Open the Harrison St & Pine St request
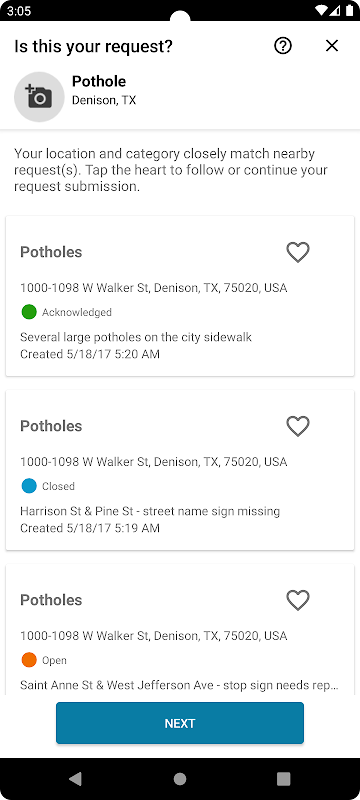 tap(180, 470)
